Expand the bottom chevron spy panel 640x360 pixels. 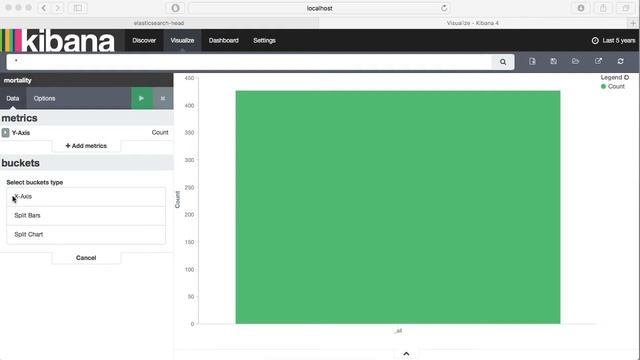pos(406,353)
